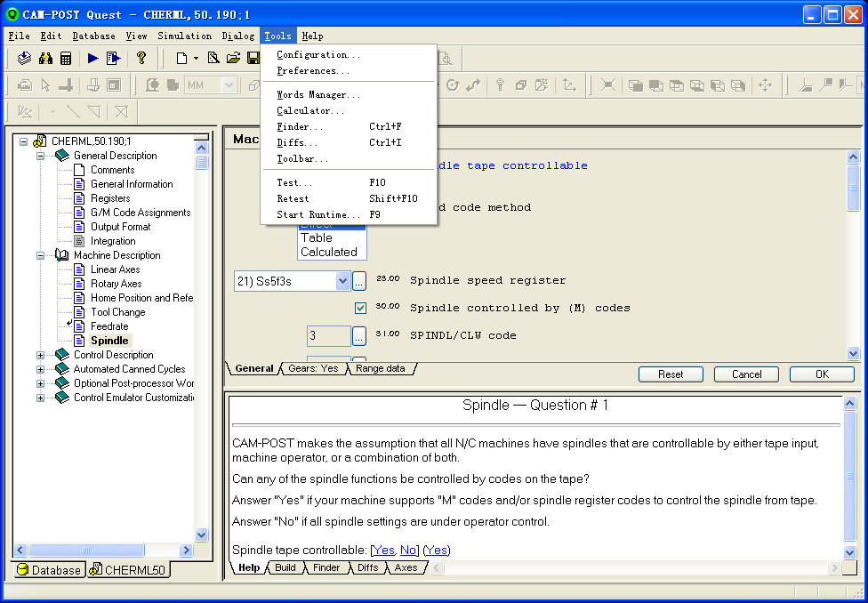Click the Cancel button
Image resolution: width=868 pixels, height=603 pixels.
[747, 374]
